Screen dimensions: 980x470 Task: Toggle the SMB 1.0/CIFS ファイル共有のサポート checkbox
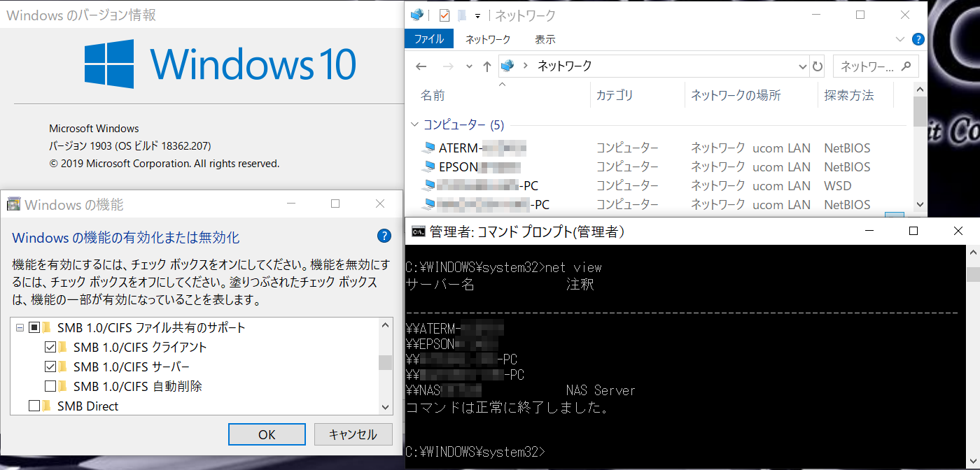point(34,327)
